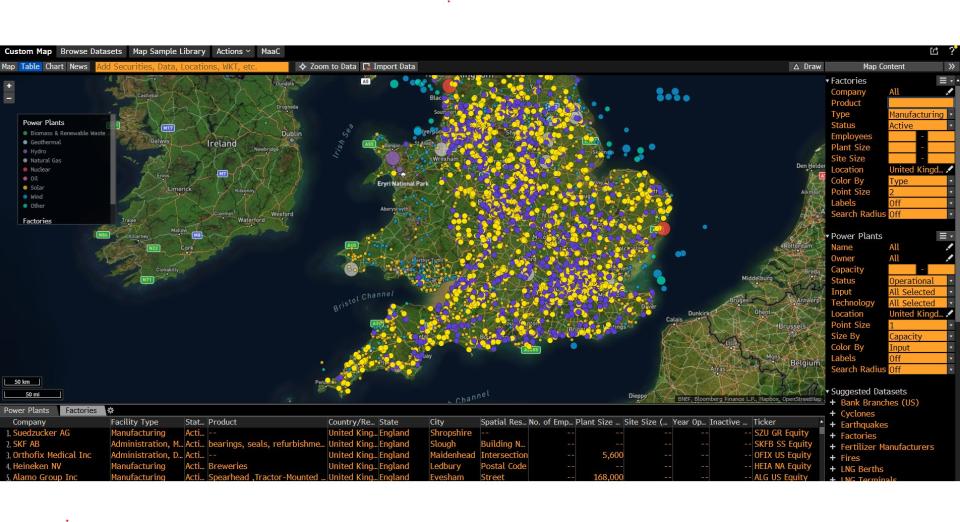Screen dimensions: 960x522
Task: Click the Import Data button
Action: point(389,67)
